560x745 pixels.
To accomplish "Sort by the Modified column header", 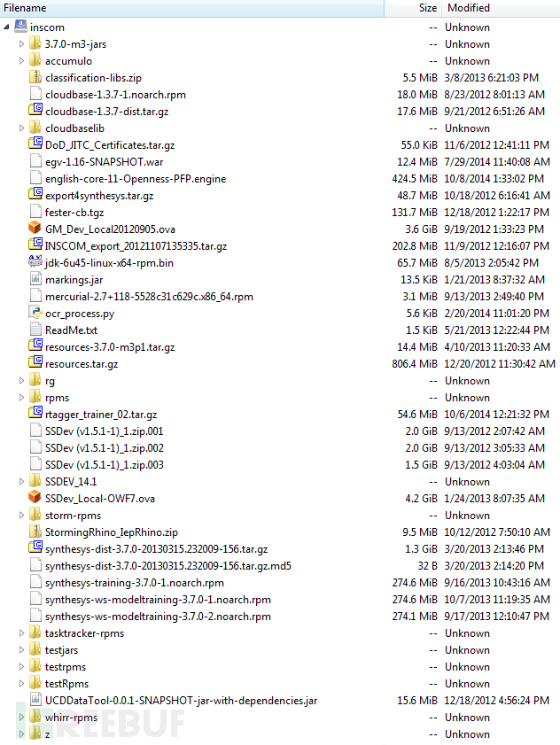I will [x=501, y=8].
